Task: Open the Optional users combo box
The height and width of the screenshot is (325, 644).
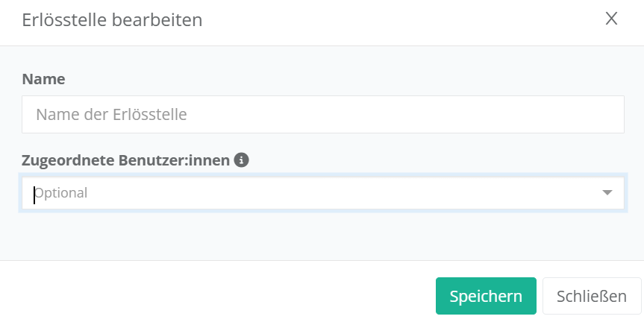Action: coord(313,193)
